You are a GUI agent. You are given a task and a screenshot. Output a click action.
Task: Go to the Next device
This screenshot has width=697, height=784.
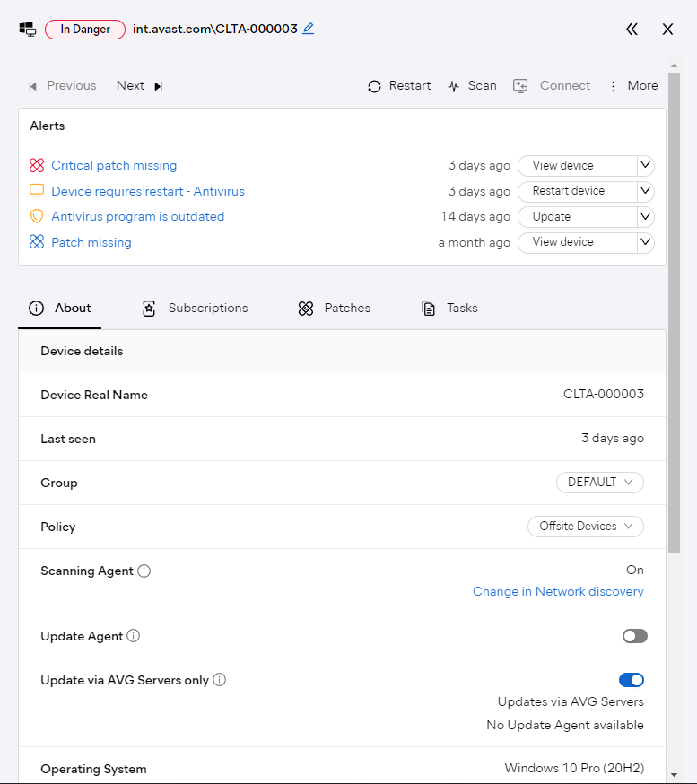point(140,86)
